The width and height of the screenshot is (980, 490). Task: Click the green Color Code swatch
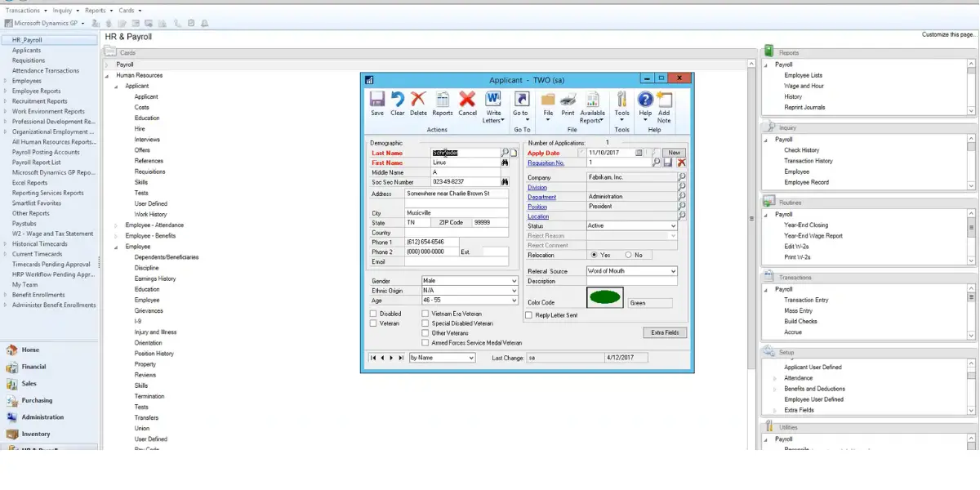click(x=605, y=297)
